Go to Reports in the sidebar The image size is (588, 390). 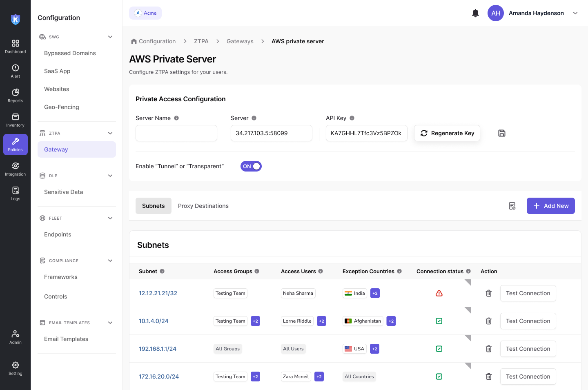(16, 96)
